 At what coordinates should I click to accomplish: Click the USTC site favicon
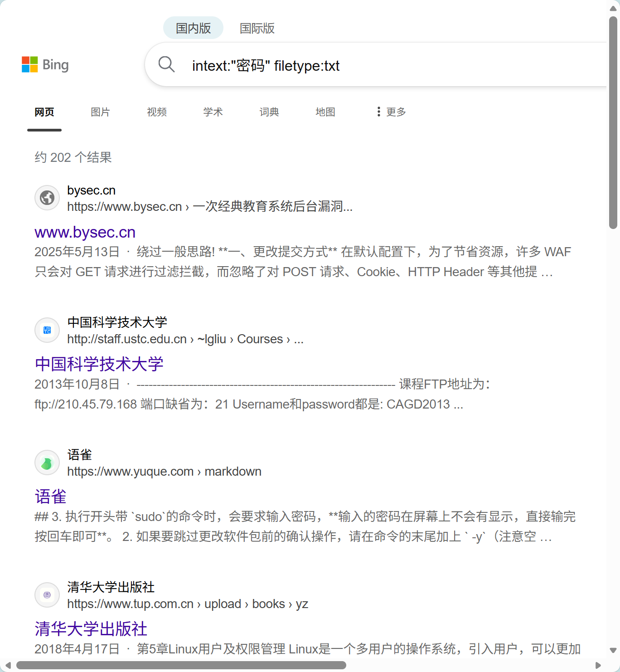(47, 330)
